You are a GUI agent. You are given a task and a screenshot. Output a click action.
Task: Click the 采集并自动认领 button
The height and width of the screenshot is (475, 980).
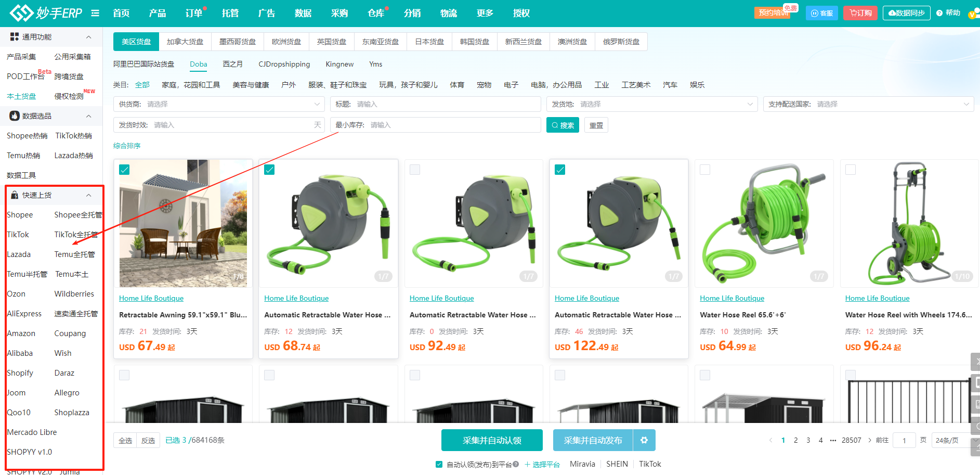(x=492, y=440)
